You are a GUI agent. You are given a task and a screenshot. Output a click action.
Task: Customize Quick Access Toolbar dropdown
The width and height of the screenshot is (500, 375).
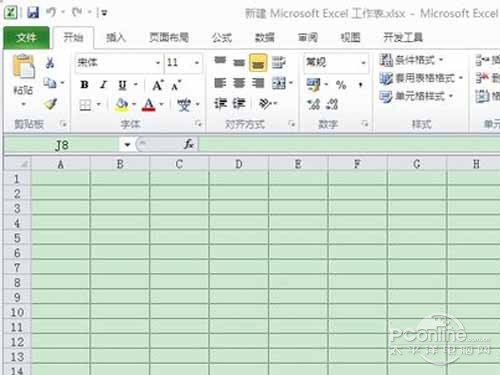(104, 13)
